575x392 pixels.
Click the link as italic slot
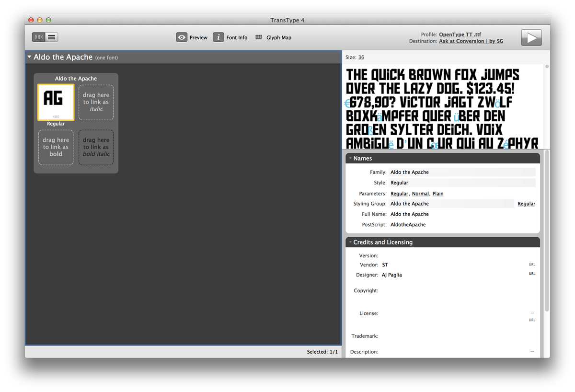[96, 102]
